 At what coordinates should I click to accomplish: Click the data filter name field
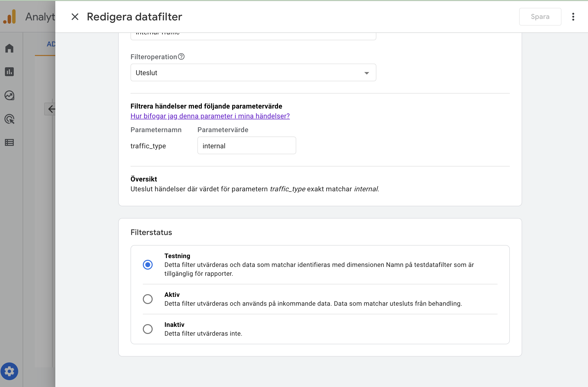[253, 36]
